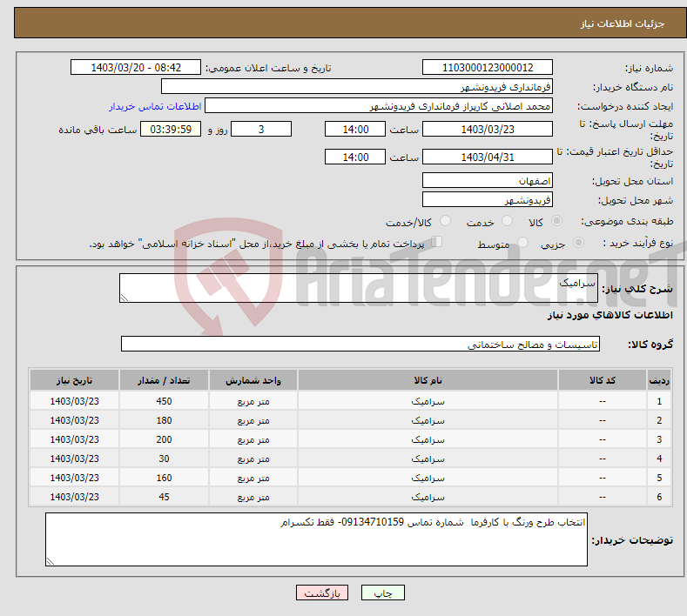The height and width of the screenshot is (616, 687).
Task: Click the واحد شمارش column header
Action: (253, 380)
